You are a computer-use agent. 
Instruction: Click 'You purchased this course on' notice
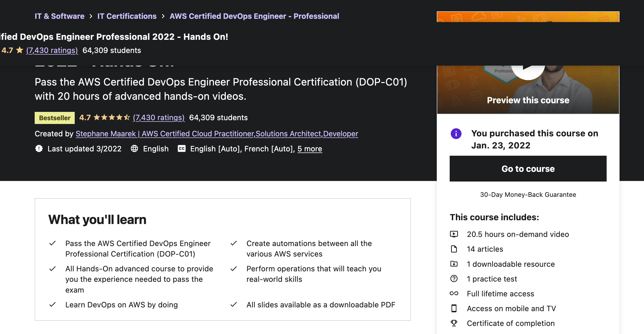(535, 139)
